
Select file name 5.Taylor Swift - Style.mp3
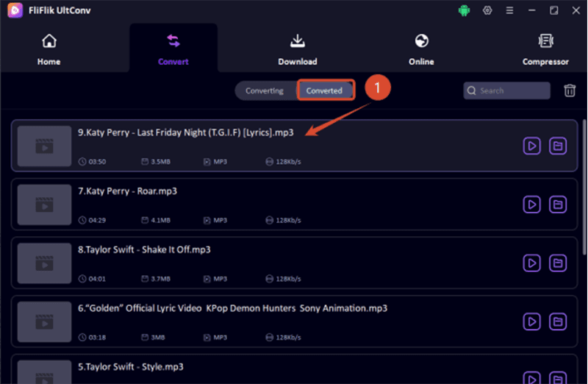[x=131, y=367]
